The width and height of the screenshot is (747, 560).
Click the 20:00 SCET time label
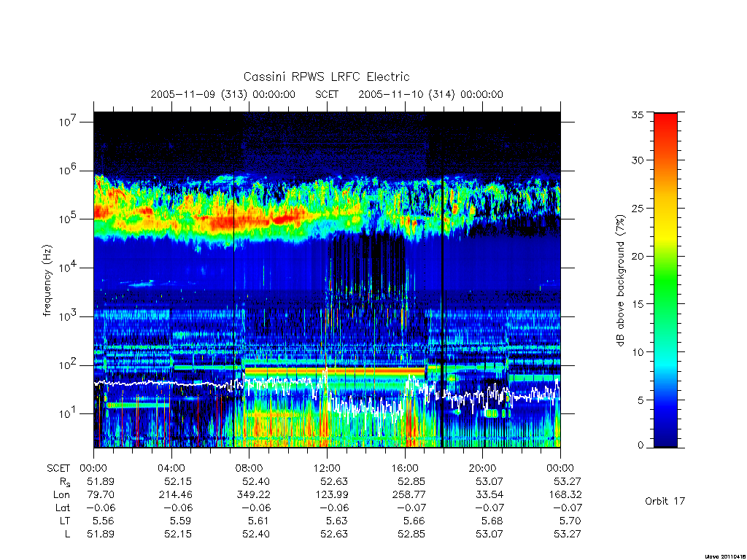[483, 468]
